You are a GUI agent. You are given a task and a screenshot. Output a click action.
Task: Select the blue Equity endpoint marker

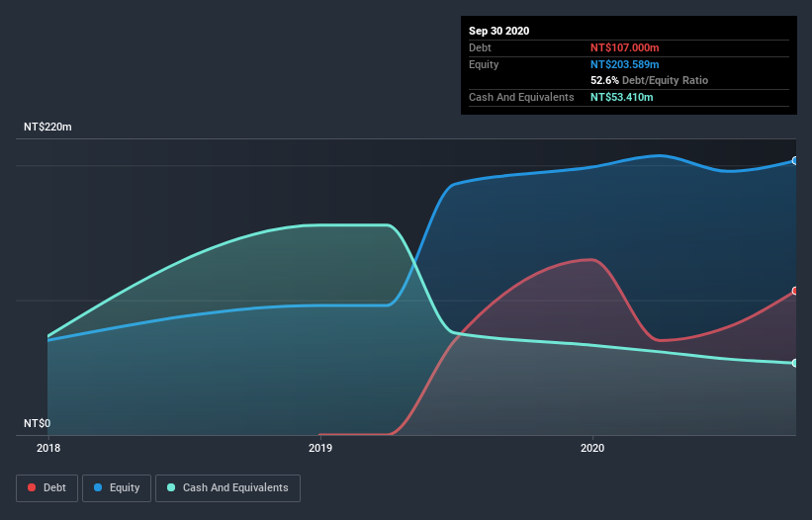point(795,161)
